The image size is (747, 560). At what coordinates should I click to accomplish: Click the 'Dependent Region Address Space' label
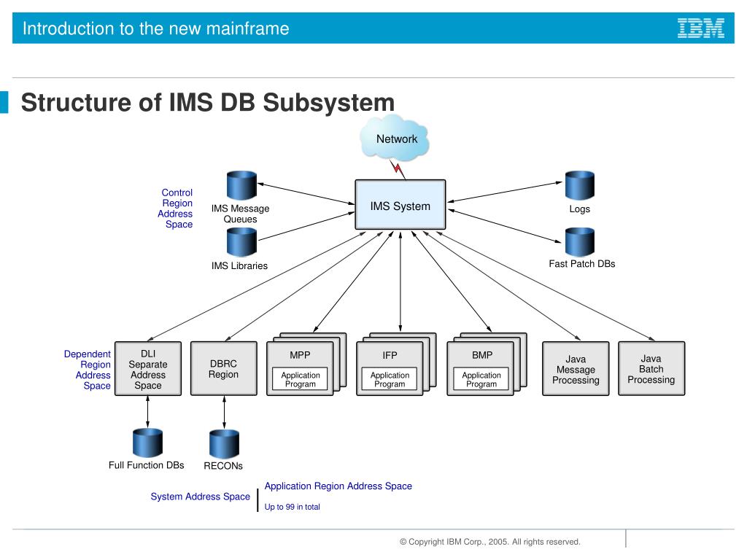pos(88,370)
